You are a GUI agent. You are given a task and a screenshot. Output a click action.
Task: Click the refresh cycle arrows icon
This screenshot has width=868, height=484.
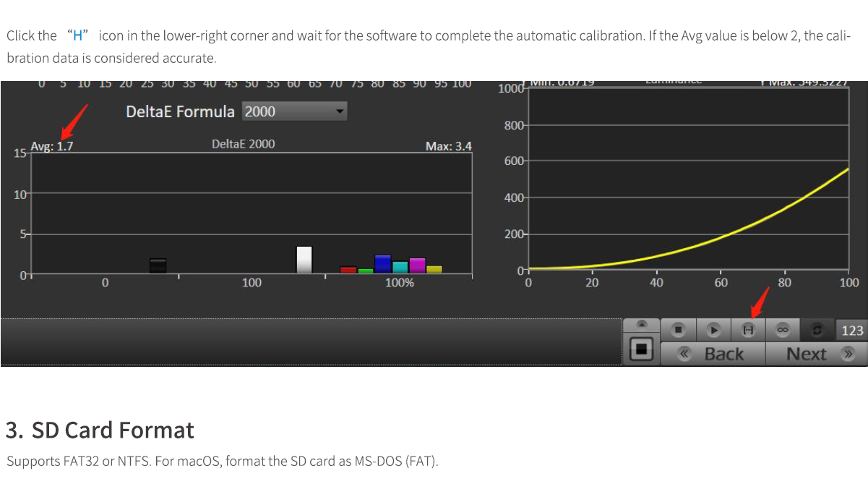(x=817, y=329)
